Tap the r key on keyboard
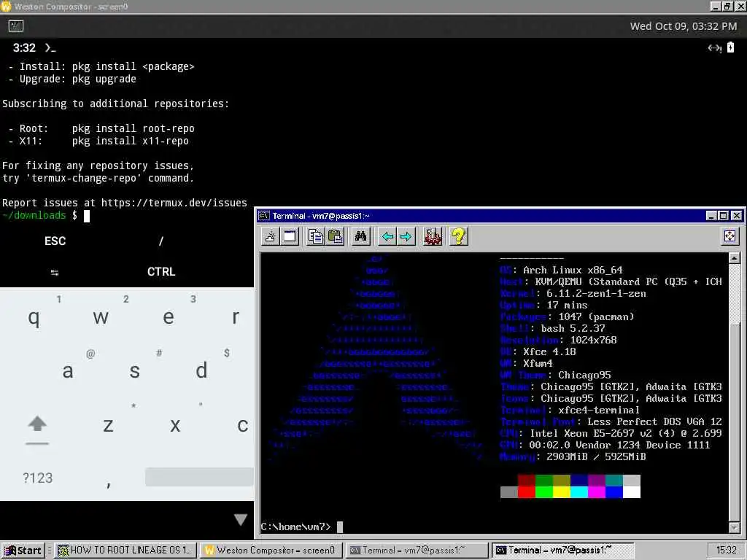This screenshot has height=560, width=747. pyautogui.click(x=236, y=317)
